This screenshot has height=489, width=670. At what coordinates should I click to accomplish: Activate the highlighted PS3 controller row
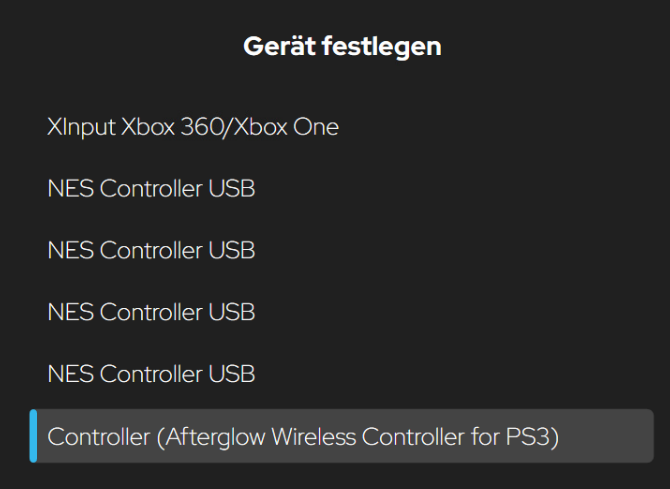click(x=340, y=436)
